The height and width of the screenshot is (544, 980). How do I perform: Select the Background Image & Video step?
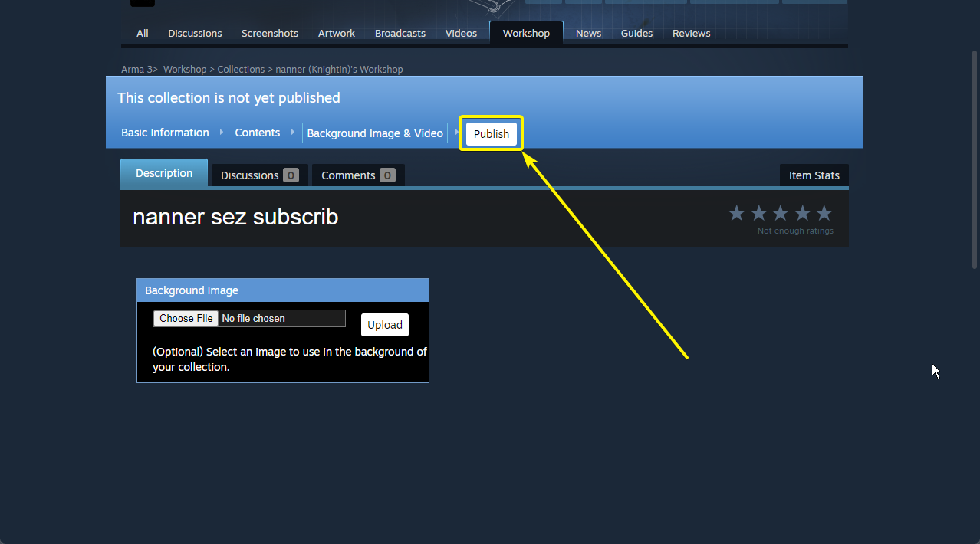[x=375, y=133]
